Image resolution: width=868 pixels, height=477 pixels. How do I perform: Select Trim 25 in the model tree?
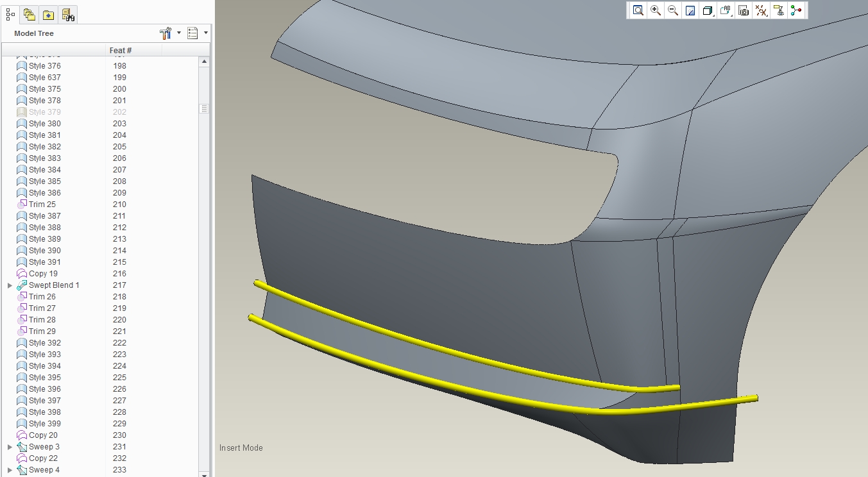click(42, 205)
